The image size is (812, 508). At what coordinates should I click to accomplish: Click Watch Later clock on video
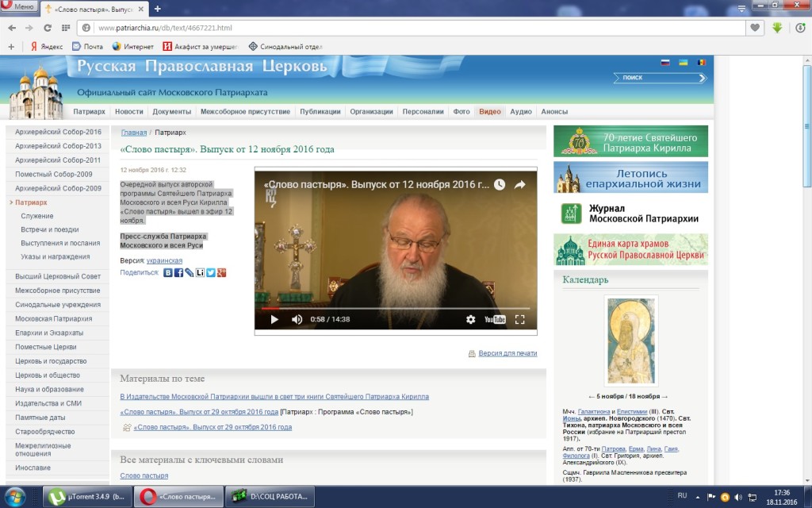pyautogui.click(x=500, y=184)
